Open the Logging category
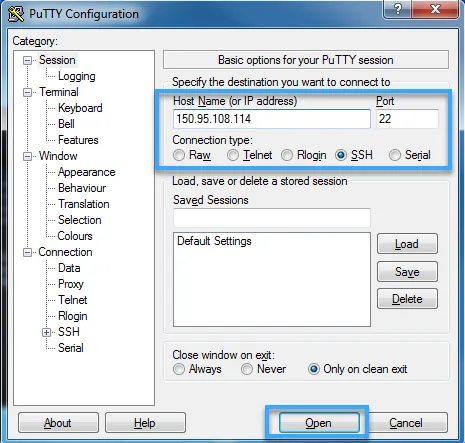Viewport: 465px width, 443px height. (77, 76)
